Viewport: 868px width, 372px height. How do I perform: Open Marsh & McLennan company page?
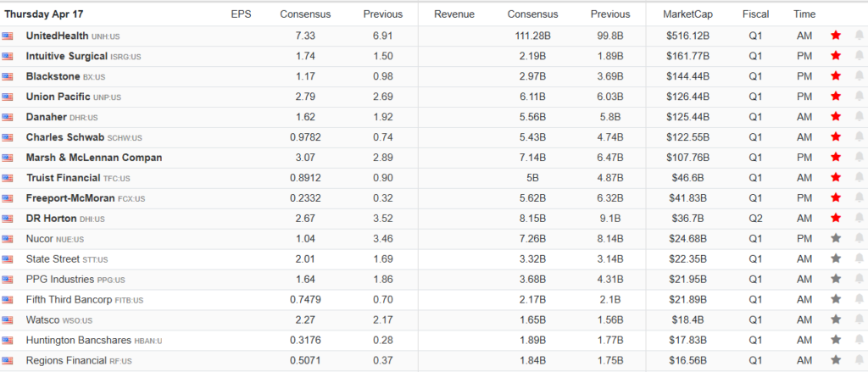(93, 158)
